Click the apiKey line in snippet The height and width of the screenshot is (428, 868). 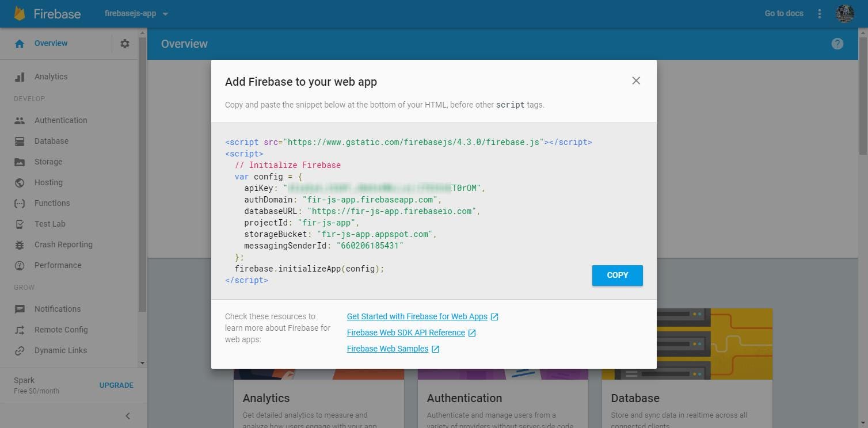coord(365,188)
